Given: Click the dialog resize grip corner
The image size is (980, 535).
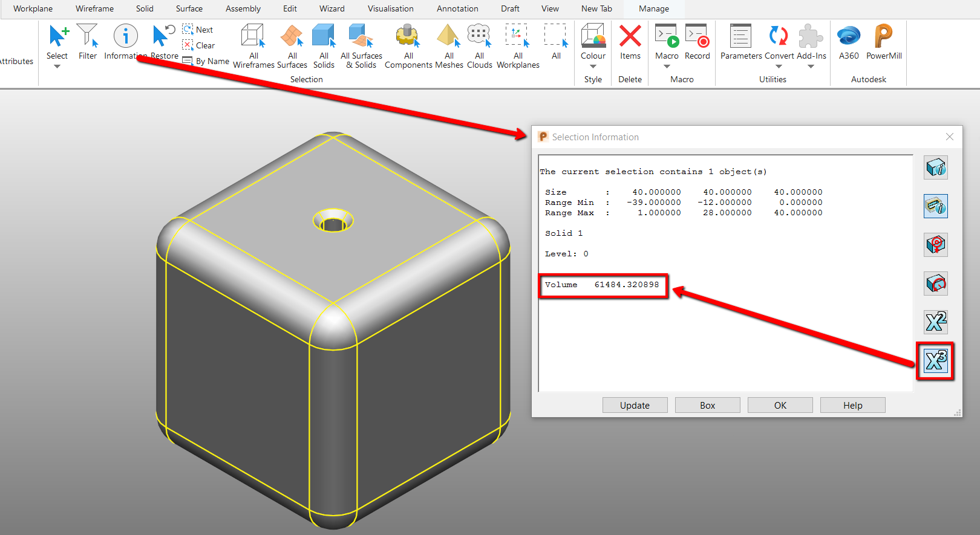Looking at the screenshot, I should click(x=958, y=413).
